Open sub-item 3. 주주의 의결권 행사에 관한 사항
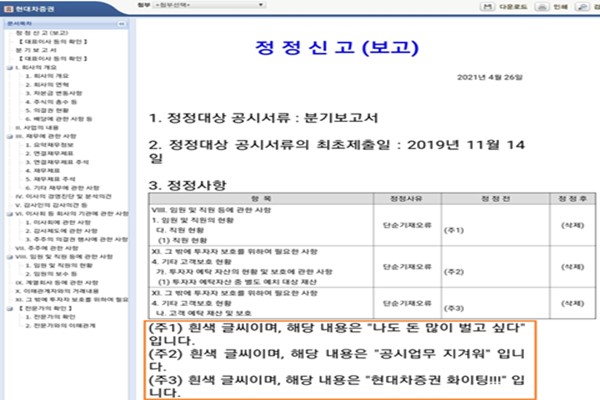Image resolution: width=600 pixels, height=400 pixels. (x=77, y=240)
